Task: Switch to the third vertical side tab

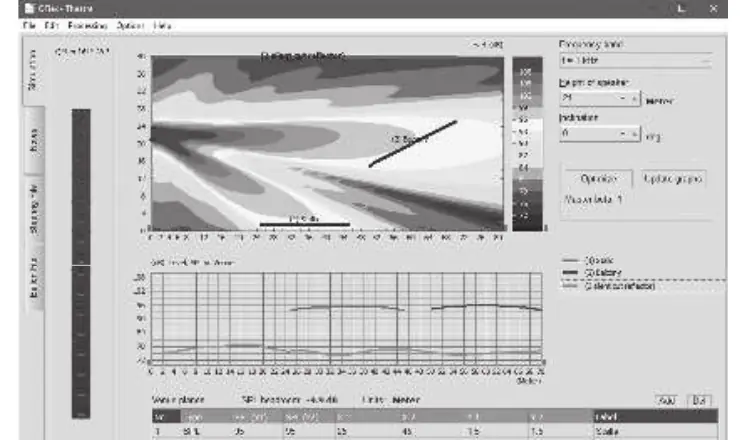Action: pyautogui.click(x=34, y=210)
